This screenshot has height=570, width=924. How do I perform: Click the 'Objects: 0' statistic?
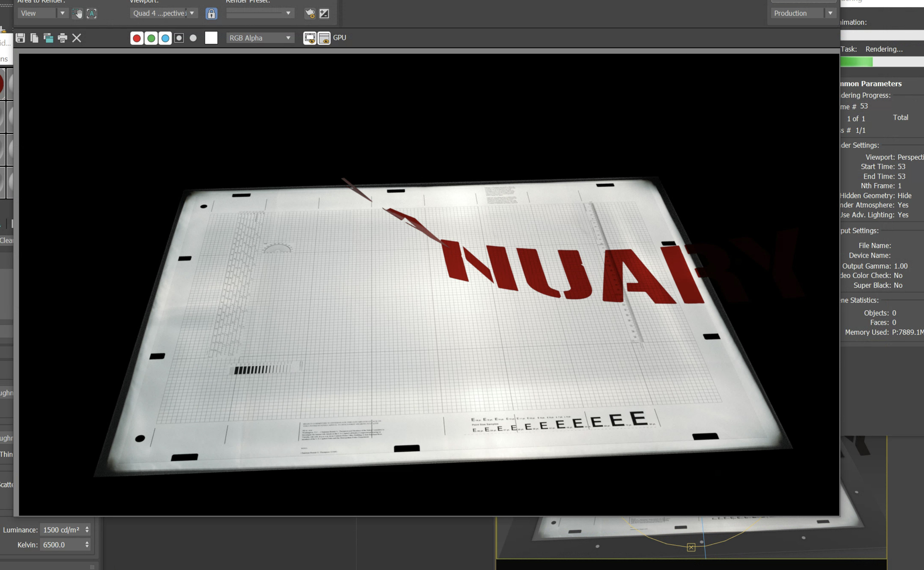point(880,313)
